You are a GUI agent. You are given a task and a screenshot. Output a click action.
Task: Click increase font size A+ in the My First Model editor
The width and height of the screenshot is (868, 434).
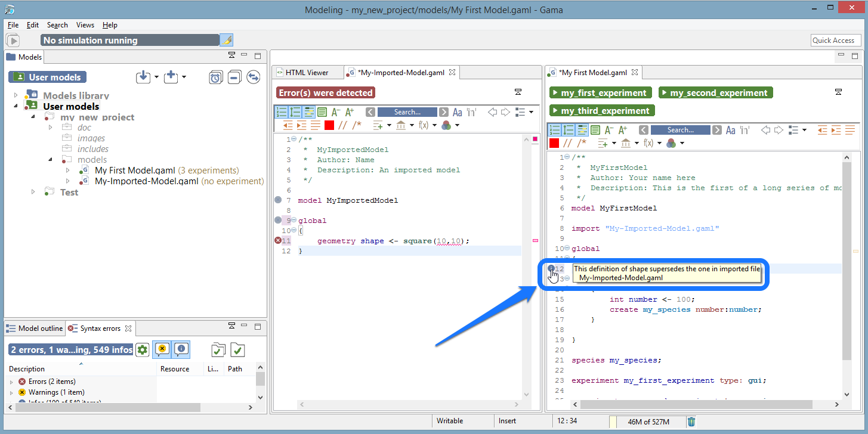coord(623,130)
